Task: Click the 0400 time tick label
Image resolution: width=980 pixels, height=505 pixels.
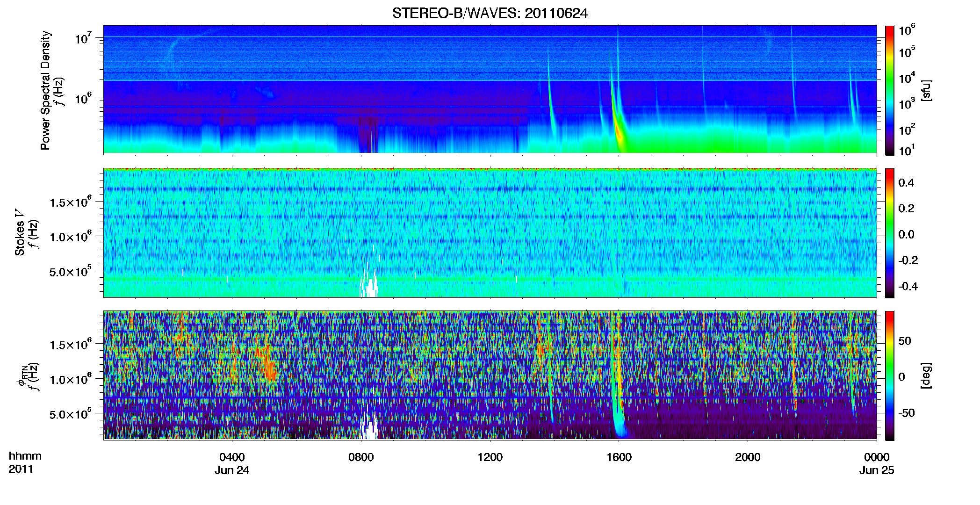Action: click(x=232, y=457)
